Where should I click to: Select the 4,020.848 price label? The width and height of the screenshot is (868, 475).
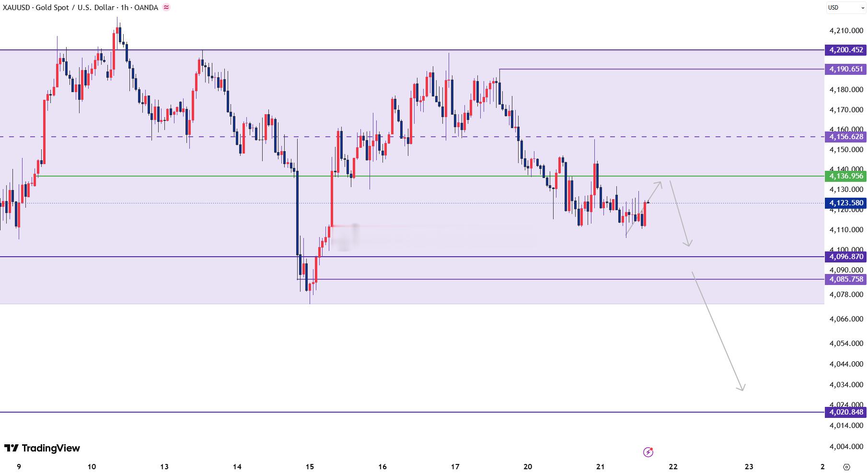(846, 412)
